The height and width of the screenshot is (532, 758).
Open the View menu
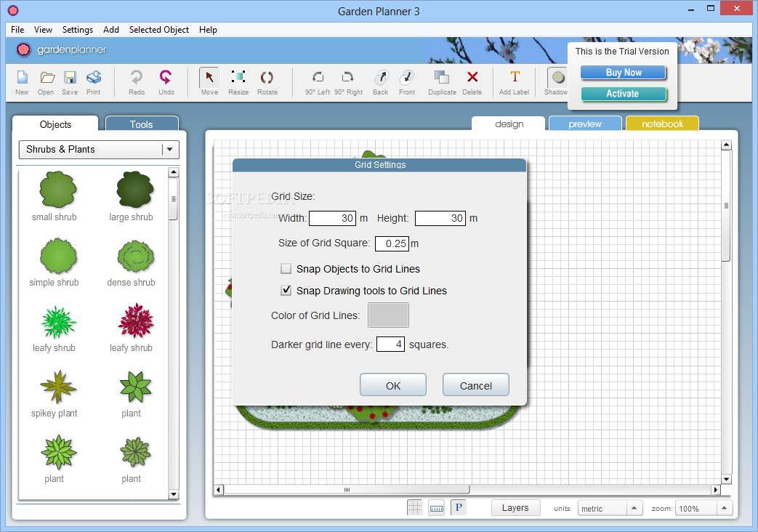(x=43, y=30)
